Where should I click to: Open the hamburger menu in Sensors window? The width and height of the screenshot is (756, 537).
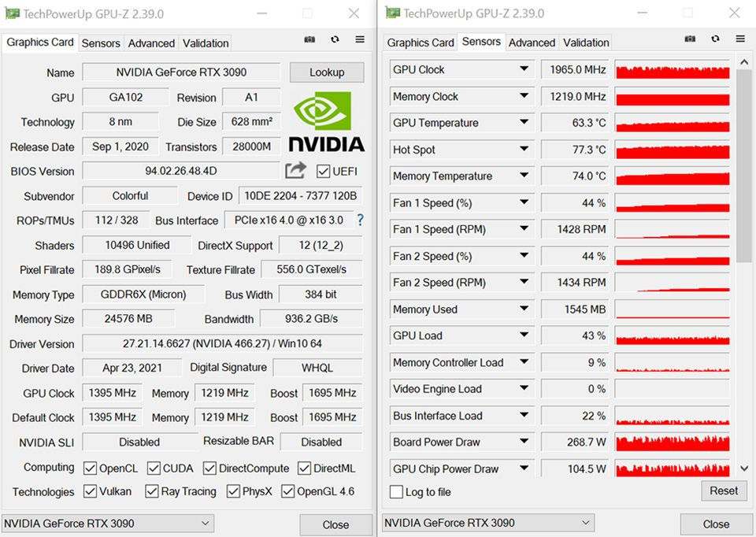740,39
